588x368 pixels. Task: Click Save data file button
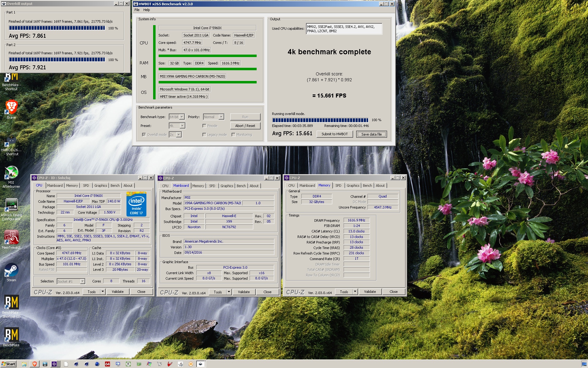pyautogui.click(x=371, y=134)
